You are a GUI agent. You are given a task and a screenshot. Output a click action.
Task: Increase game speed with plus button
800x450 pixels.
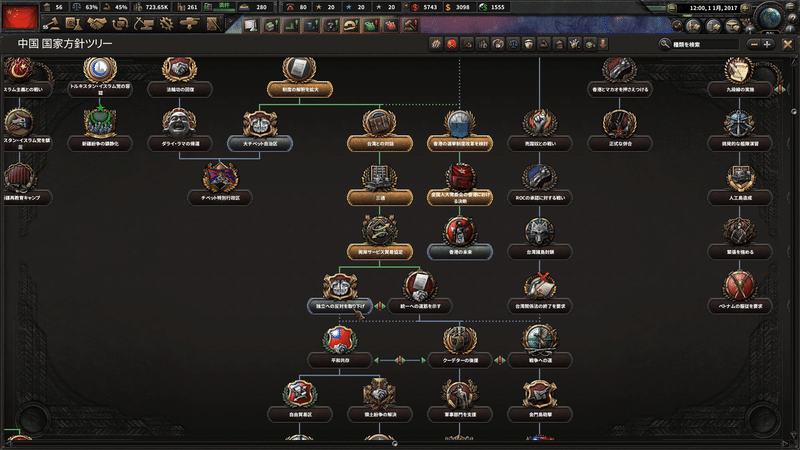(745, 8)
